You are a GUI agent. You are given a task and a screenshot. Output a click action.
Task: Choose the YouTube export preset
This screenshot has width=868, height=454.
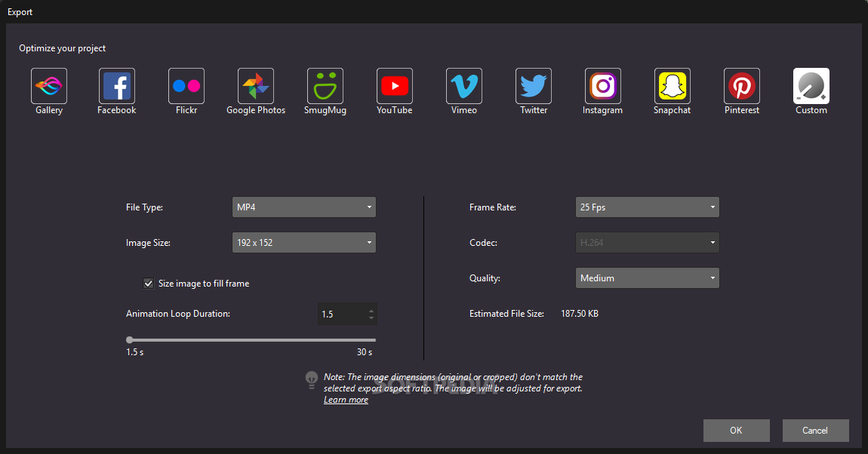point(395,86)
